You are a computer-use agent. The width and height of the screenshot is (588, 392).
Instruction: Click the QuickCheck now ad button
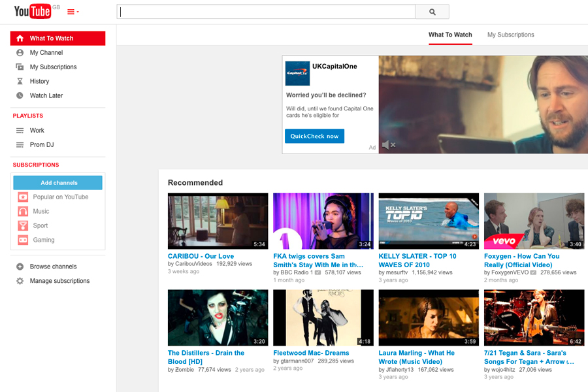pos(314,136)
